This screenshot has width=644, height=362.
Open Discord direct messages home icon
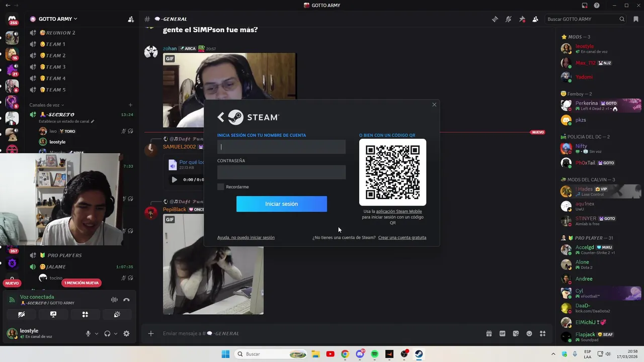click(x=12, y=19)
